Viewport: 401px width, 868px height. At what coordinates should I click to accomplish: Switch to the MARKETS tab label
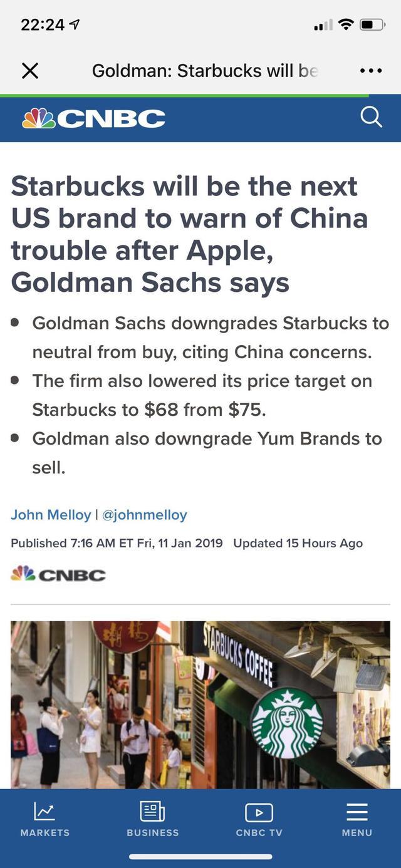click(44, 833)
